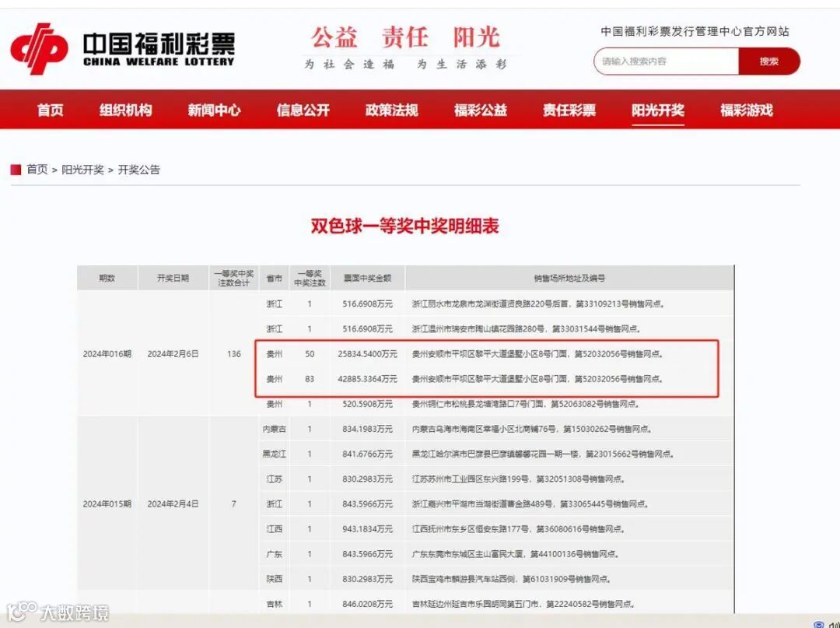This screenshot has height=628, width=840.
Task: Click the 内蒙古 province cell
Action: (275, 430)
